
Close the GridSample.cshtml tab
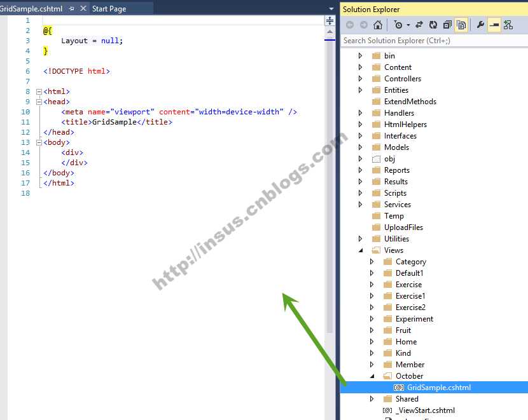point(83,8)
